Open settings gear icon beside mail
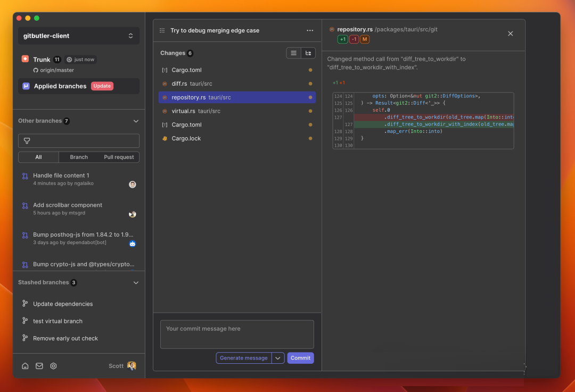575x392 pixels. tap(53, 366)
